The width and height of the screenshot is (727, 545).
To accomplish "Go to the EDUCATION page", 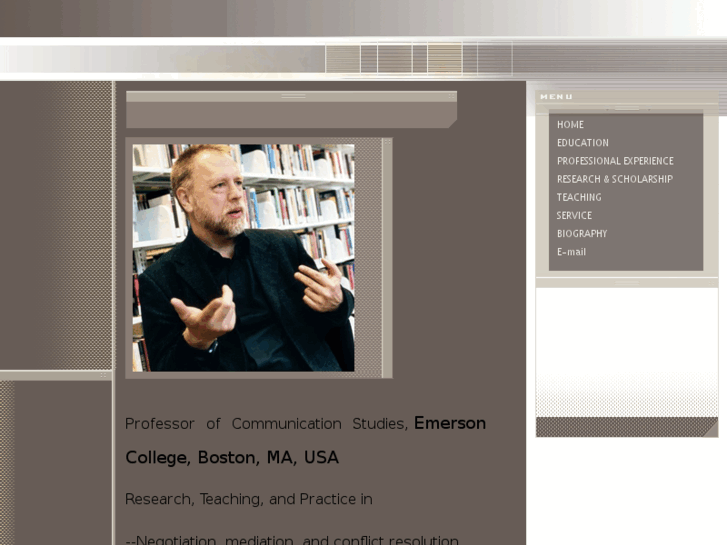I will [x=583, y=143].
